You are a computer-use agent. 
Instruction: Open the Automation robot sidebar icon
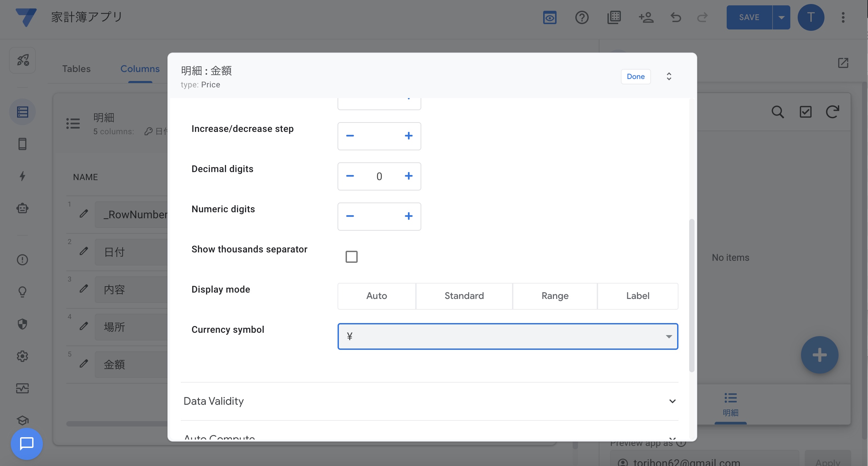(22, 208)
